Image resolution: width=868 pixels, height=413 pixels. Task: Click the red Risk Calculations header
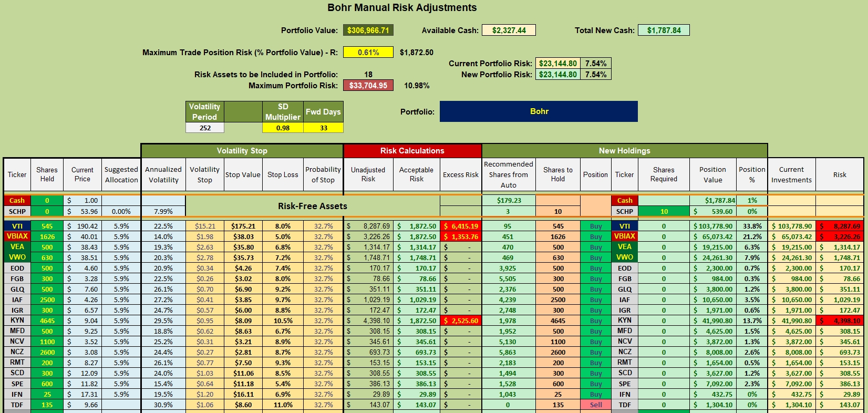coord(412,151)
